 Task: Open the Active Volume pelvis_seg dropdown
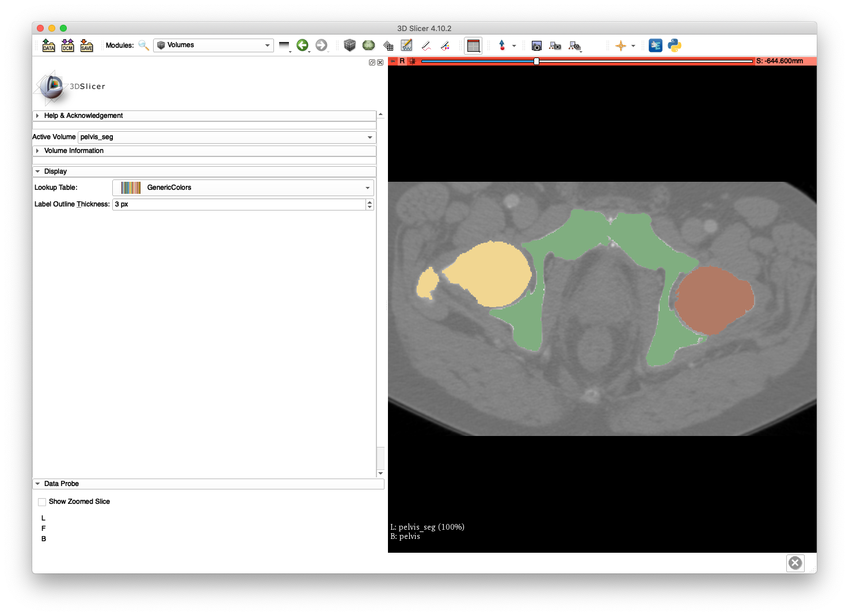[x=227, y=137]
